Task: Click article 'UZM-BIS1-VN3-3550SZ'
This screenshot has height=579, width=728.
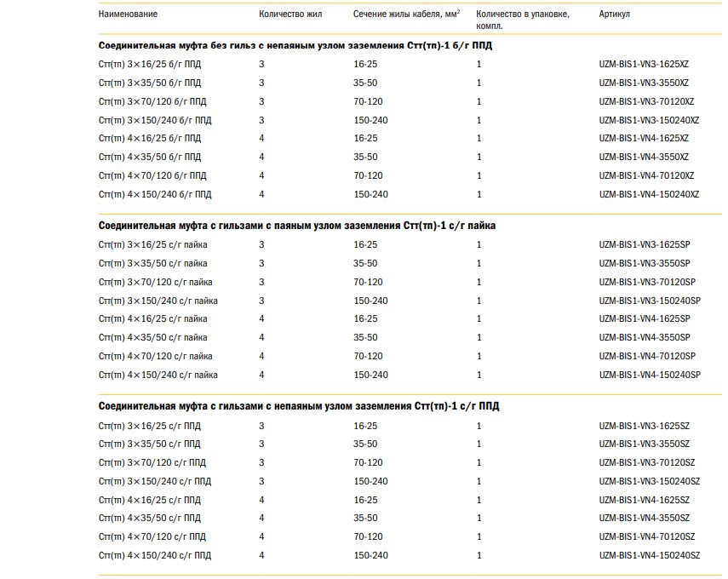Action: point(645,444)
